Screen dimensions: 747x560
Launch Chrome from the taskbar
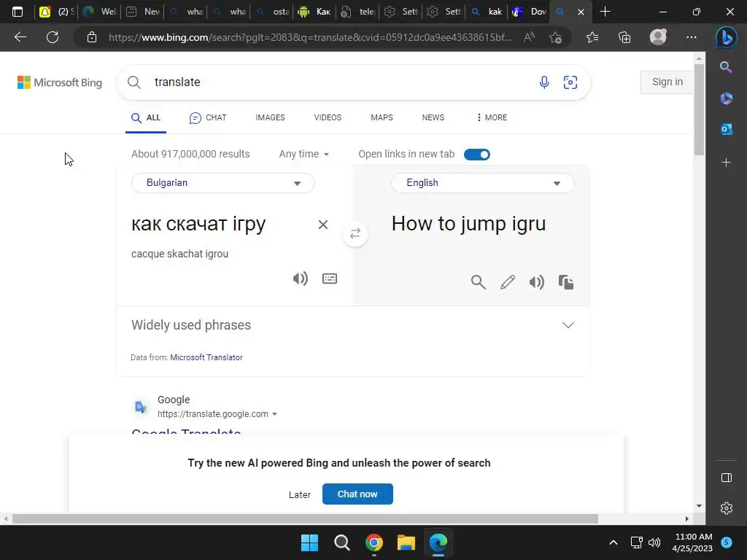(x=374, y=542)
